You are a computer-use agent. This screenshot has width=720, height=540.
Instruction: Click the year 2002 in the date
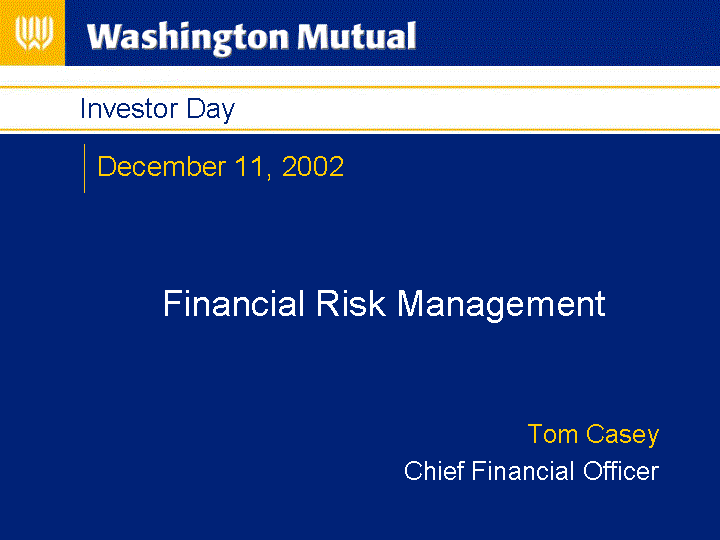point(313,166)
